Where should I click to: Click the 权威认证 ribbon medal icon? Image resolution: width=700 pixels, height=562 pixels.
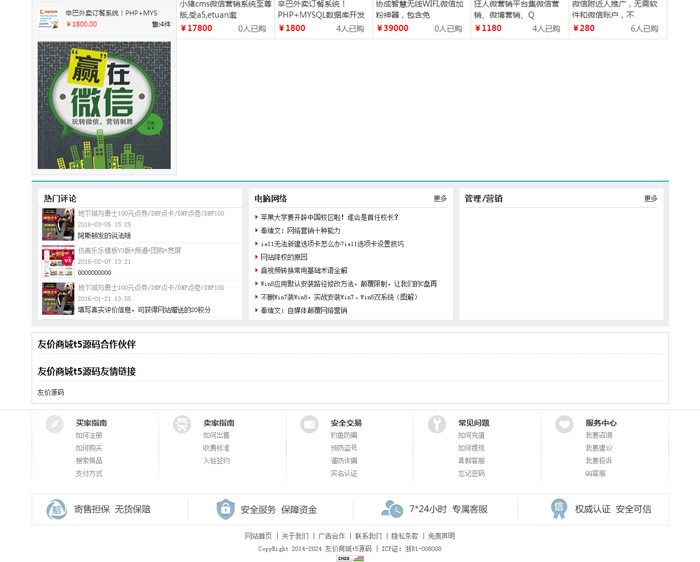(559, 509)
